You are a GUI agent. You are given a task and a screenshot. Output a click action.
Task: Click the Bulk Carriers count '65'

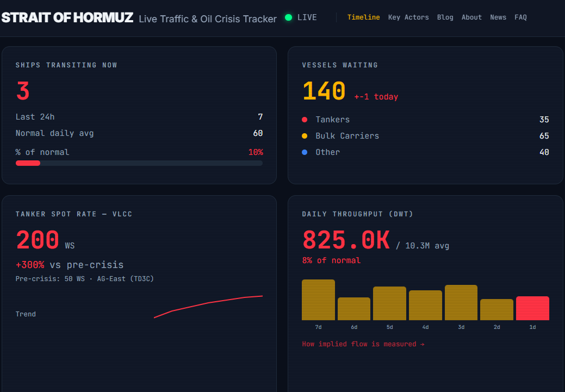pos(544,136)
